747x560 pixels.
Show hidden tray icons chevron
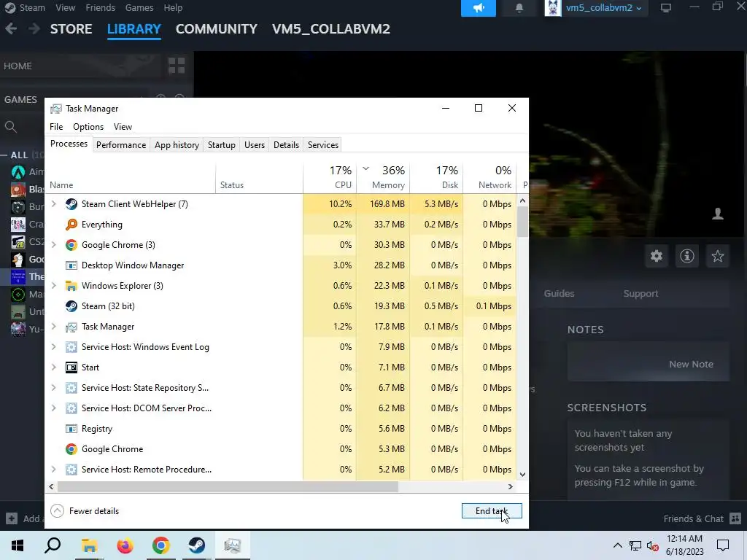click(x=617, y=545)
